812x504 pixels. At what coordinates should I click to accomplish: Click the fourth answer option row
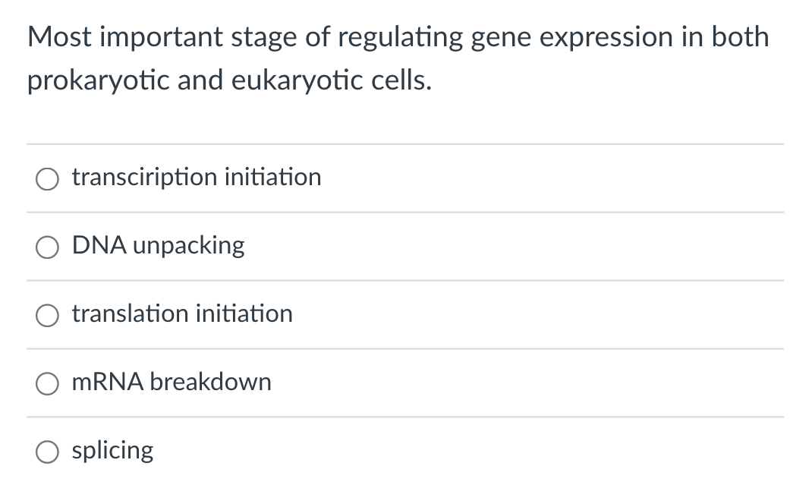click(x=406, y=383)
